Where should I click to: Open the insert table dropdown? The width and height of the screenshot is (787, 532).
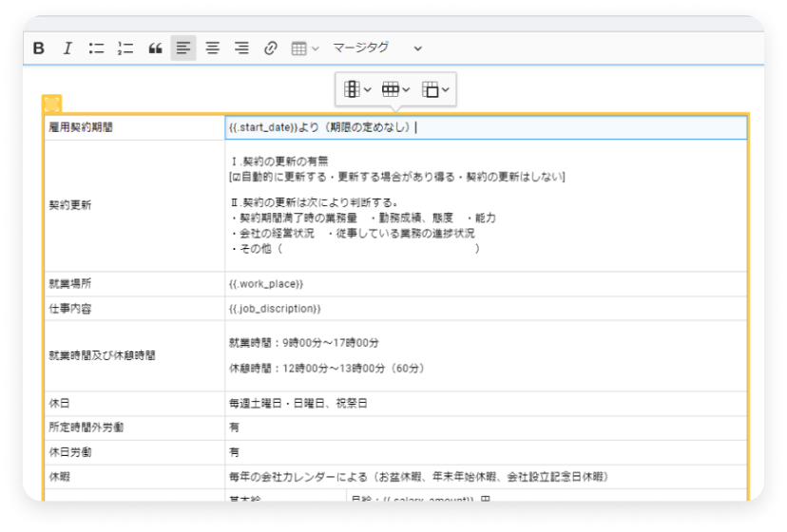(304, 48)
